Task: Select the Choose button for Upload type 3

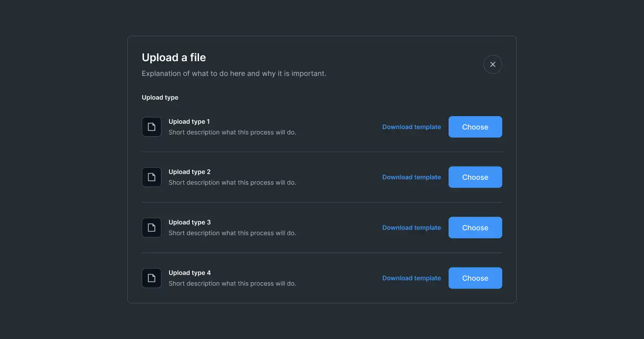Action: 475,228
